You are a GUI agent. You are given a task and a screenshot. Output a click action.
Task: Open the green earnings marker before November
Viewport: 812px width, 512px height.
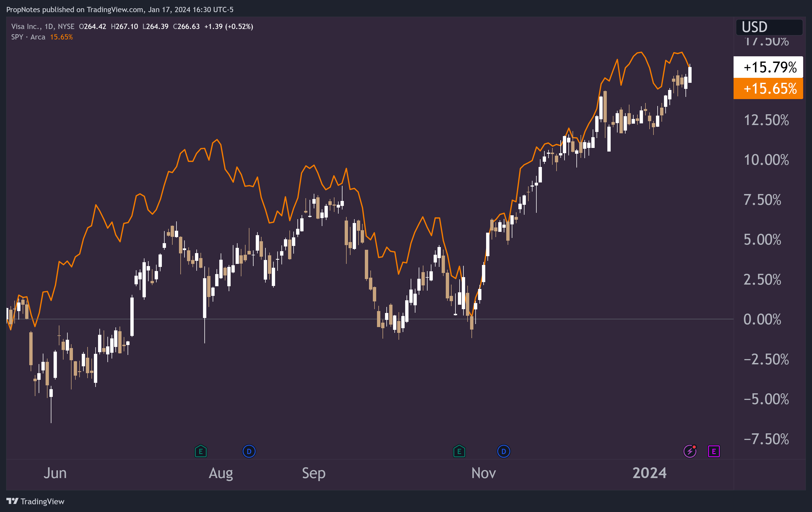(459, 451)
